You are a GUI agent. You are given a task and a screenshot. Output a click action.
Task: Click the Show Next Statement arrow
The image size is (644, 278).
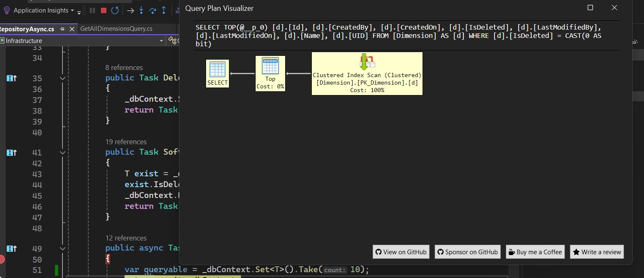[x=131, y=10]
